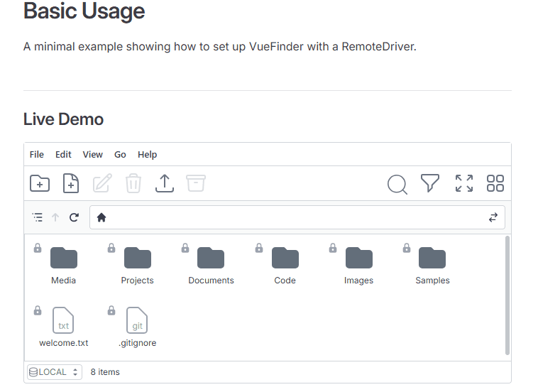Viewport: 538px width, 392px height.
Task: Open the File menu
Action: 37,155
